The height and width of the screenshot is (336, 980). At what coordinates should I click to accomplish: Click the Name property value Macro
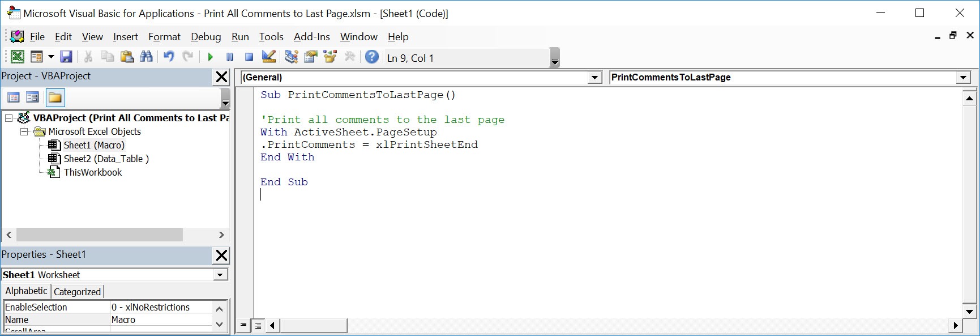coord(161,320)
